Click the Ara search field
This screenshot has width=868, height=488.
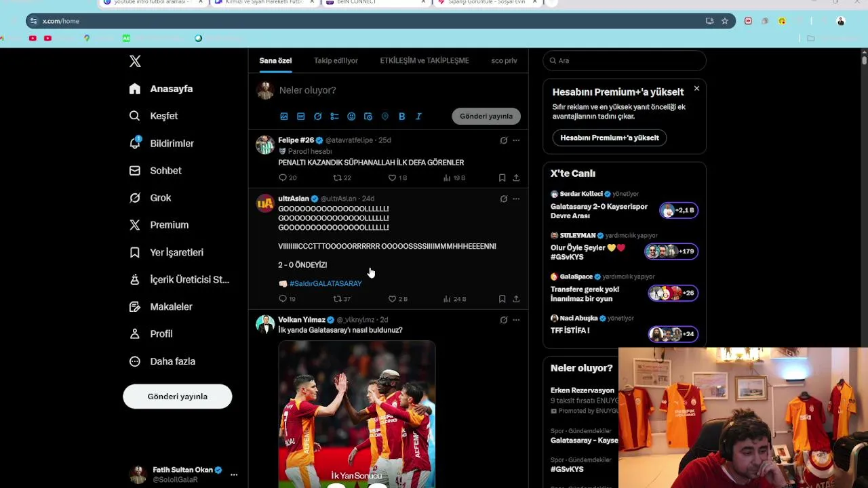[625, 60]
